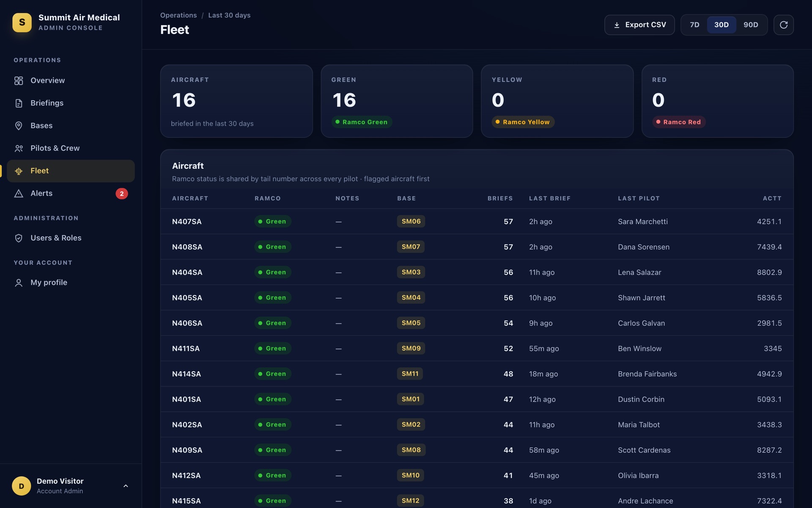Select the 7D time range
This screenshot has height=508, width=812.
pyautogui.click(x=694, y=25)
